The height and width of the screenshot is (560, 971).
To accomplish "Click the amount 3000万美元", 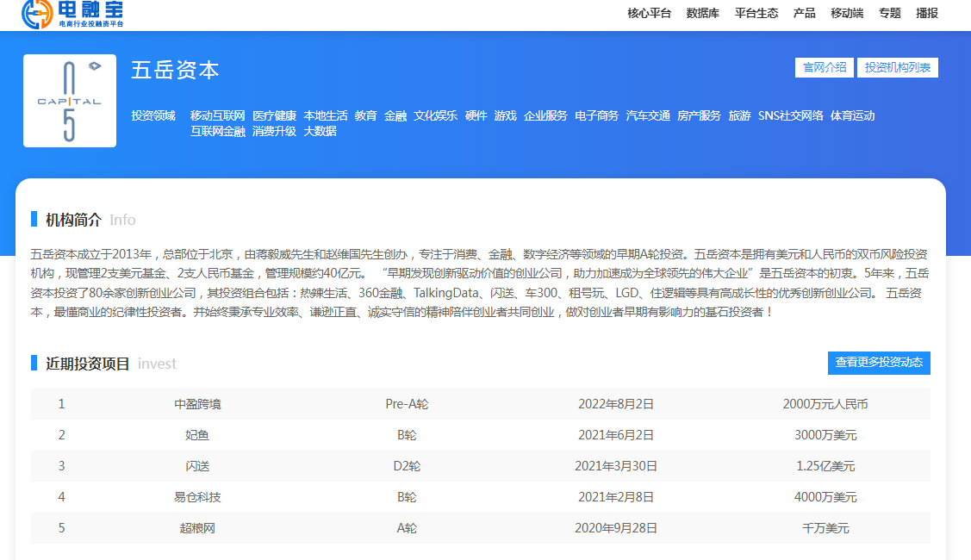I will [825, 435].
